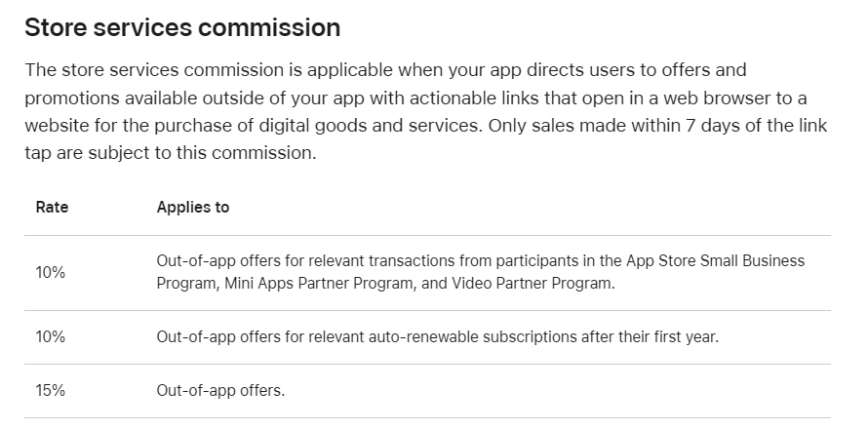Click the "Store services commission" heading
This screenshot has width=868, height=429.
(182, 27)
